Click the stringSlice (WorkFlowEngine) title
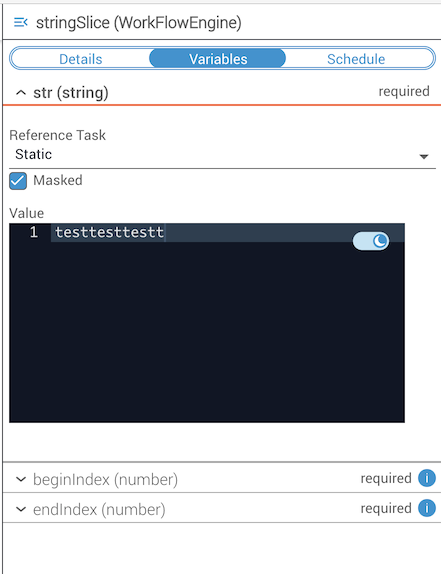Viewport: 441px width, 574px height. coord(139,23)
